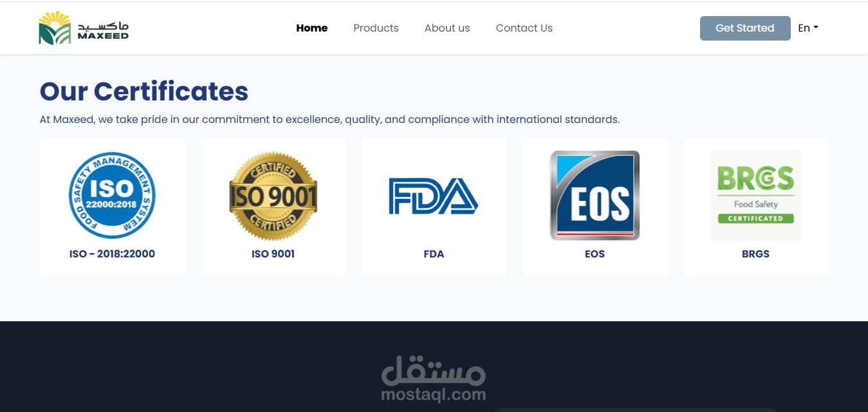Click the language dropdown caret arrow
Screen dimensions: 868x412
pos(816,28)
